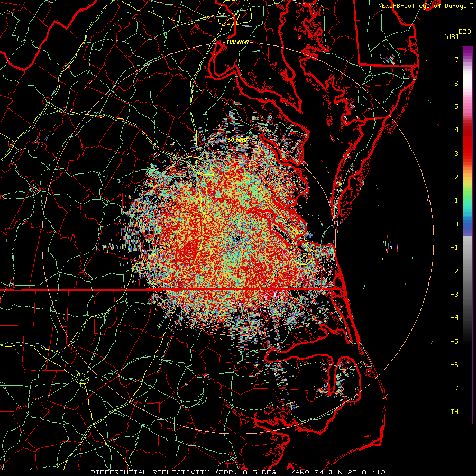Click the 0.5 DEG elevation text
The image size is (476, 476).
click(x=259, y=472)
